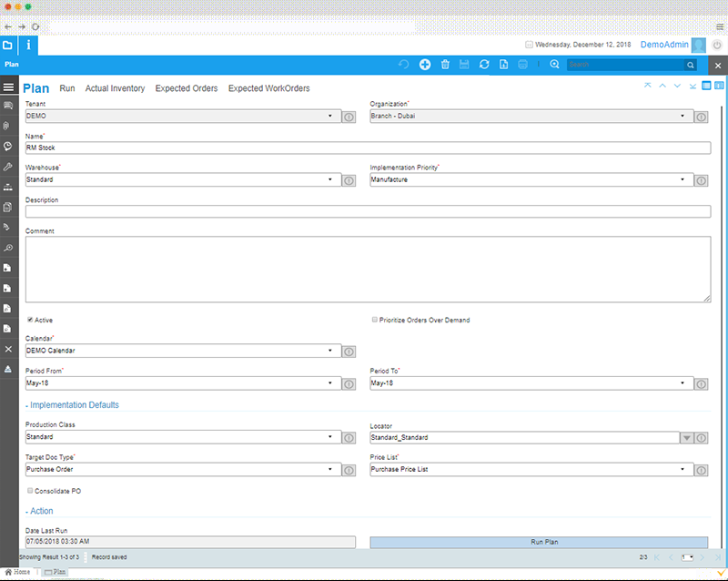Screen dimensions: 728x581
Task: Click the wrench icon in the sidebar
Action: click(8, 167)
